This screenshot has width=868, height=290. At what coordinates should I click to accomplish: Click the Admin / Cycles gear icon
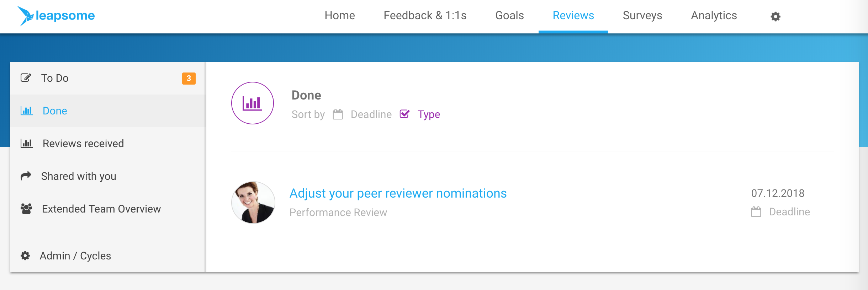click(25, 256)
